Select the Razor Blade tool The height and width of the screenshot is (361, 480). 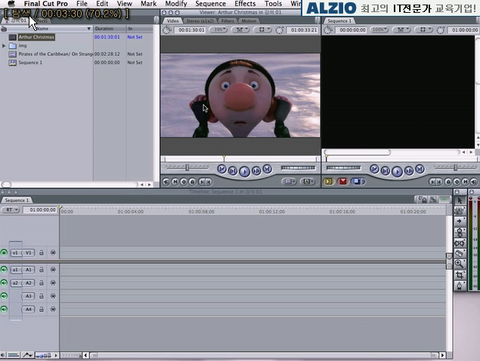[460, 253]
